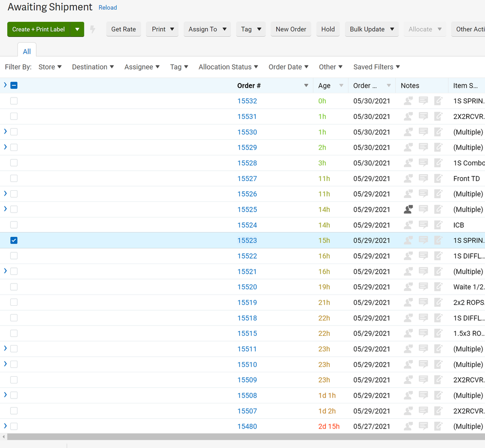The height and width of the screenshot is (448, 485).
Task: Check the box for order 15532
Action: pyautogui.click(x=14, y=101)
